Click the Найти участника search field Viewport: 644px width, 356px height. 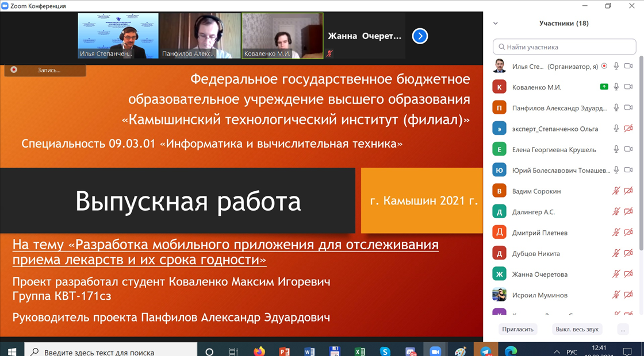point(563,47)
